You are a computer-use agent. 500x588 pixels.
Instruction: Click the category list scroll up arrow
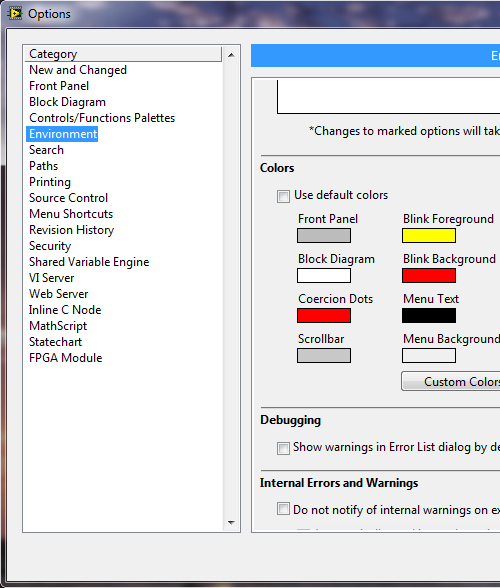(231, 55)
